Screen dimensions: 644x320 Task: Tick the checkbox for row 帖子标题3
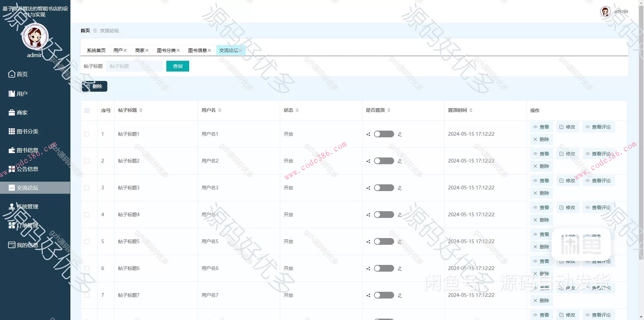87,188
